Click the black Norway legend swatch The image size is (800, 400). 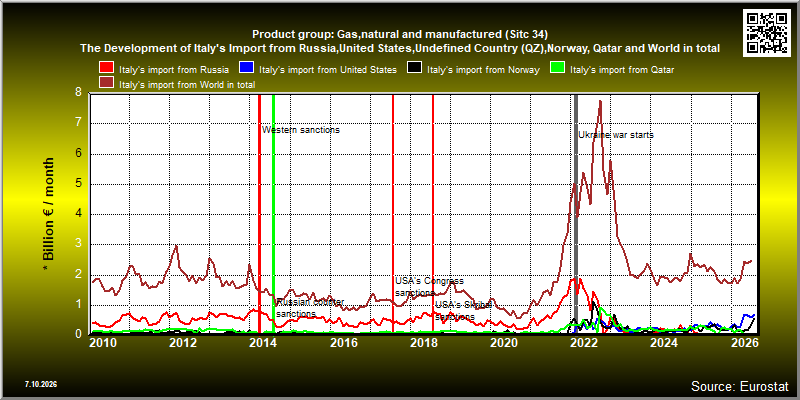[414, 69]
